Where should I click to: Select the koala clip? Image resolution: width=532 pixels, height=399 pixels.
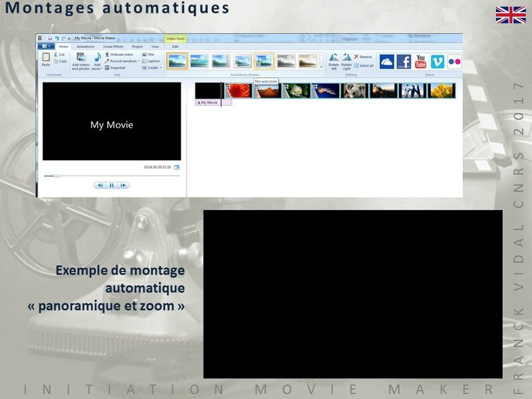(x=354, y=90)
